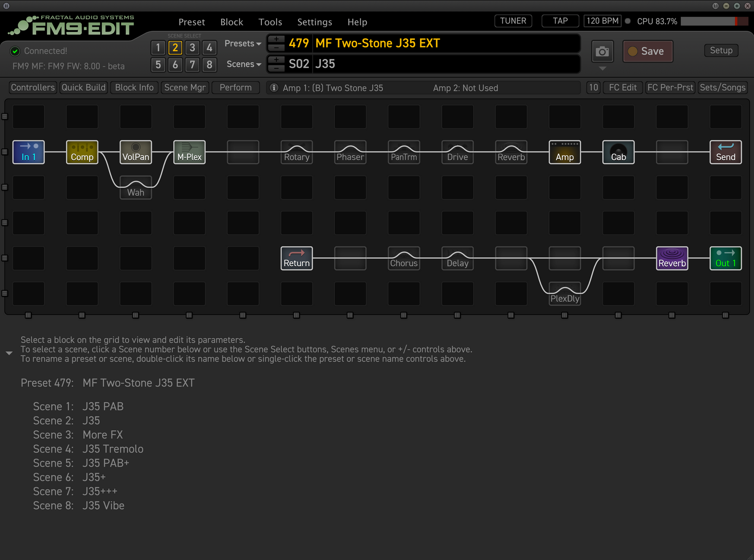Decrement scene number with minus

click(276, 68)
